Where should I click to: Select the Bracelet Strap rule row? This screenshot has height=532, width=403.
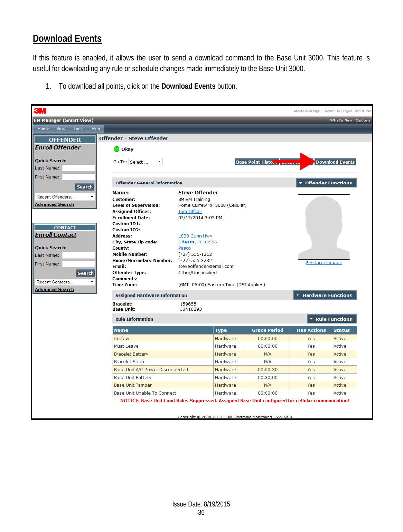coord(235,361)
